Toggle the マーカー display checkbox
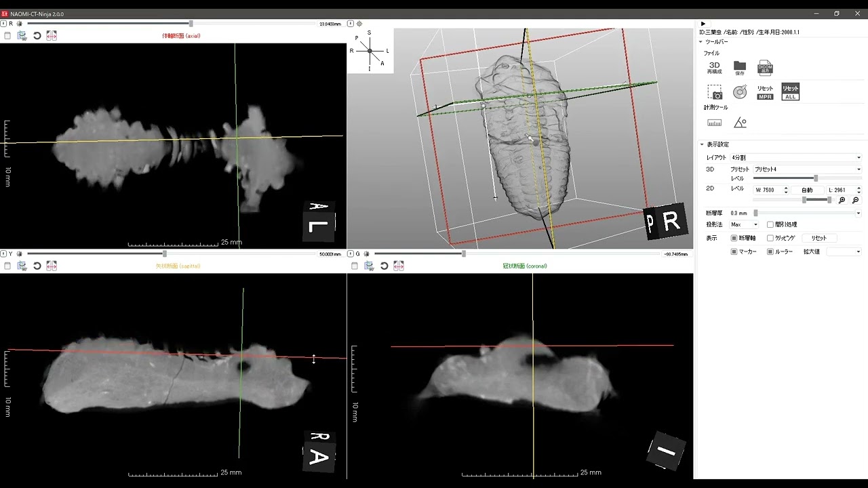Image resolution: width=868 pixels, height=488 pixels. point(734,251)
